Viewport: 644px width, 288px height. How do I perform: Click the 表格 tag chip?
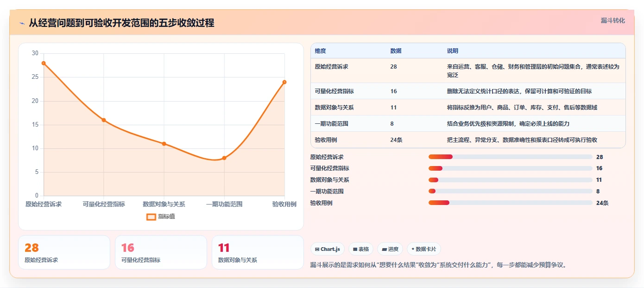[x=361, y=249]
